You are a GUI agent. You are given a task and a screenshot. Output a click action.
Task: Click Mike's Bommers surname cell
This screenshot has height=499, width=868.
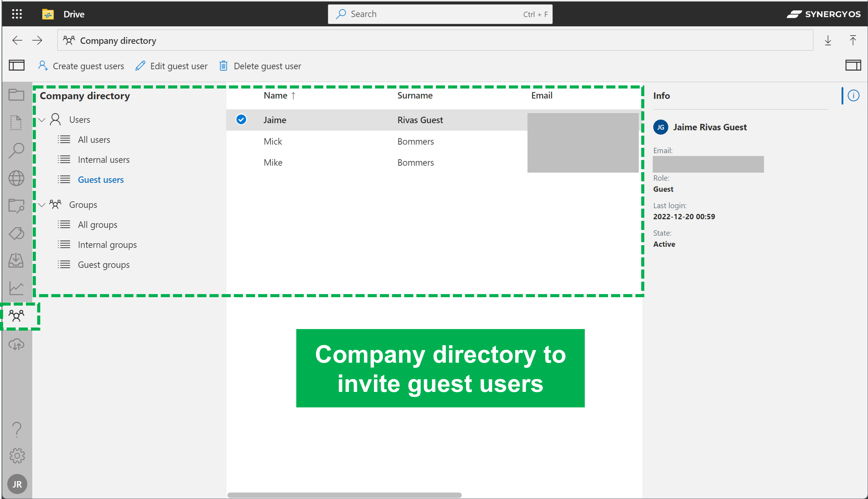pyautogui.click(x=415, y=162)
